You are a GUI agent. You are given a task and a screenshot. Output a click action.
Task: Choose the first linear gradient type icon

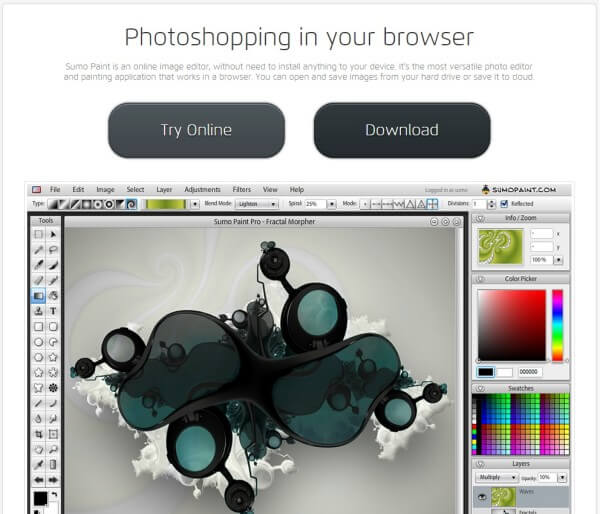pos(52,204)
